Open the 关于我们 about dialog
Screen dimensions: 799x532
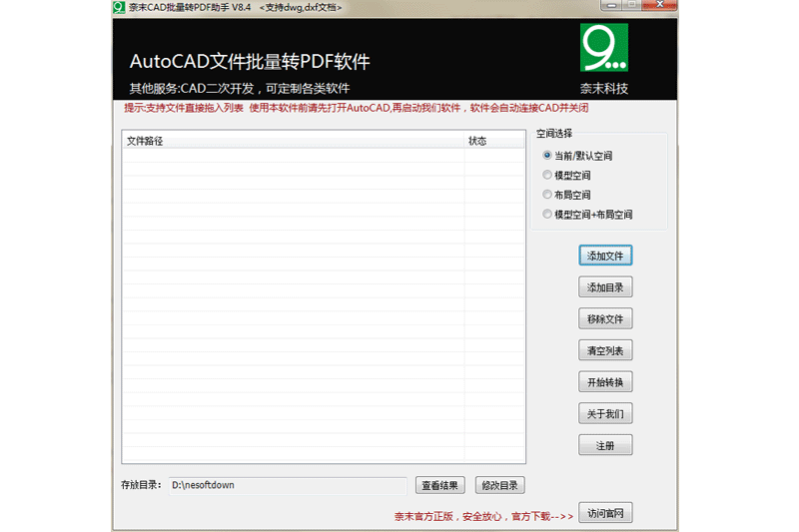[605, 413]
